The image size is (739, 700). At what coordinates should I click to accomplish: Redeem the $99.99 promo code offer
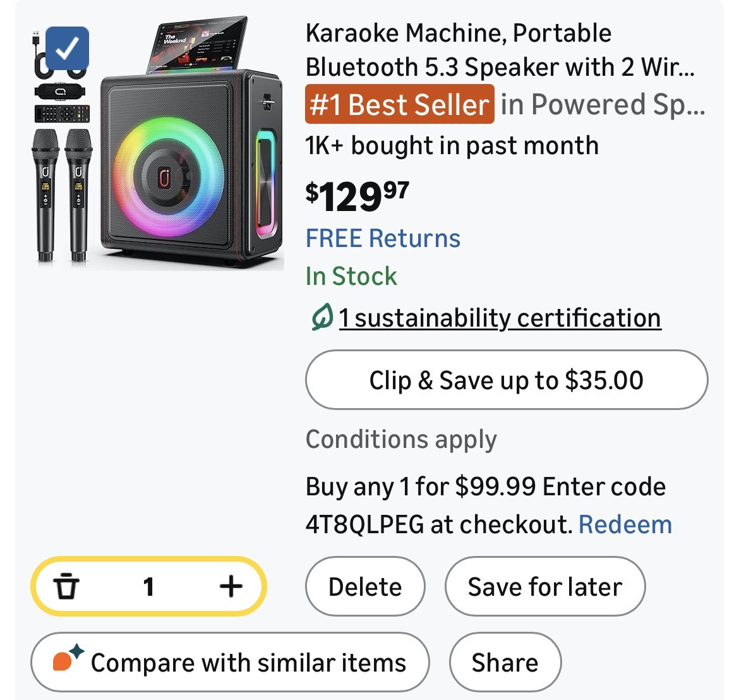coord(625,524)
